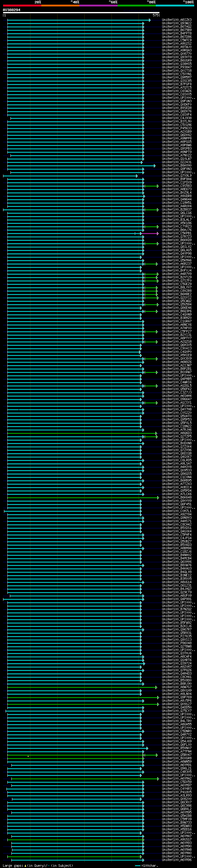
Task: Open hit UniRef100_B4FPT8
Action: tap(177, 33)
